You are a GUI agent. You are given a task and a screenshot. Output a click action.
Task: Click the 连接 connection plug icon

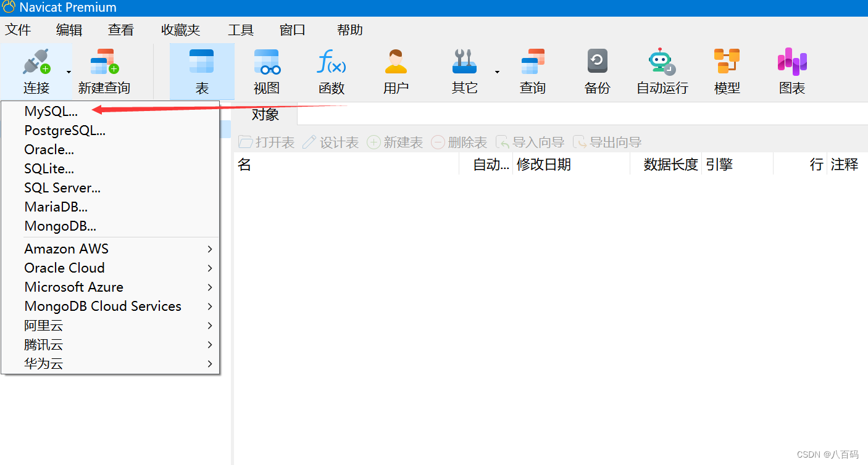coord(36,62)
